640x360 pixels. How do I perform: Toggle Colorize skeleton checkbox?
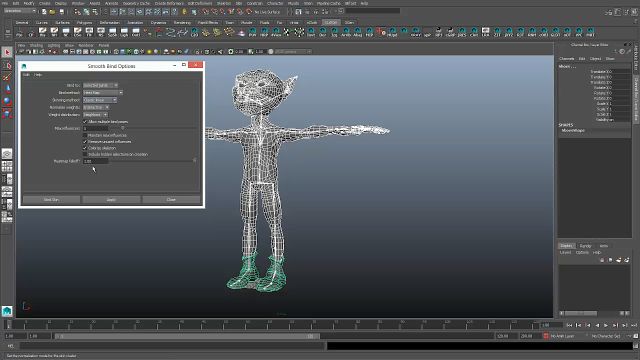point(85,148)
